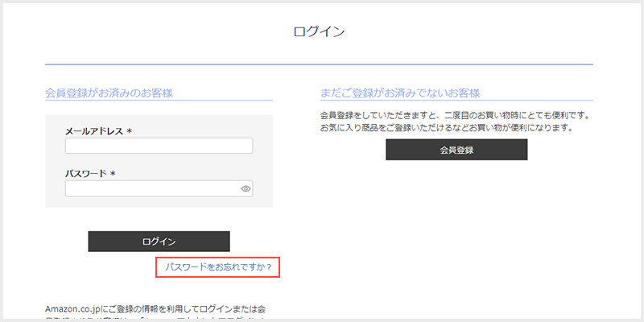
Task: Click the cut-off text line at page bottom
Action: click(x=157, y=320)
